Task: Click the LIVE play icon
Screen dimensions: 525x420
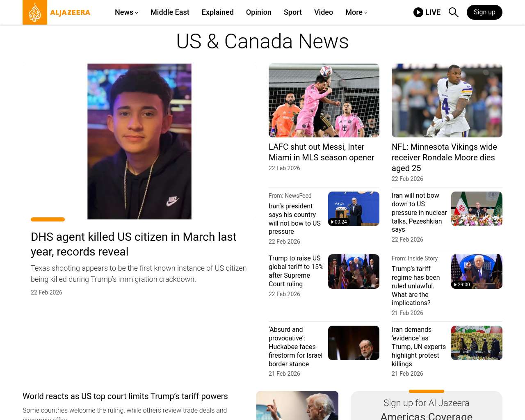Action: tap(418, 12)
